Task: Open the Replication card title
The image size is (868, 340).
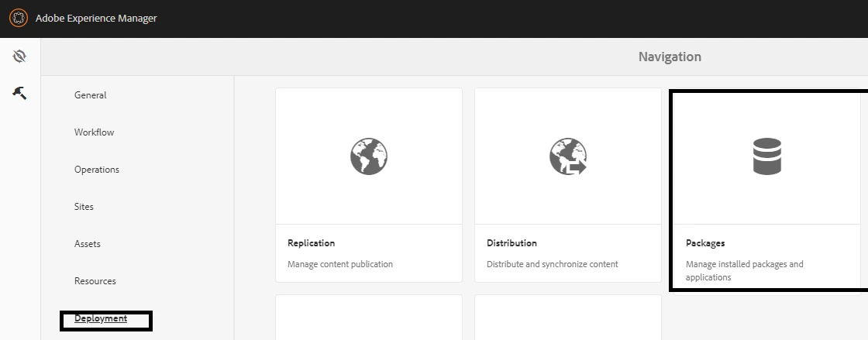Action: (x=311, y=243)
